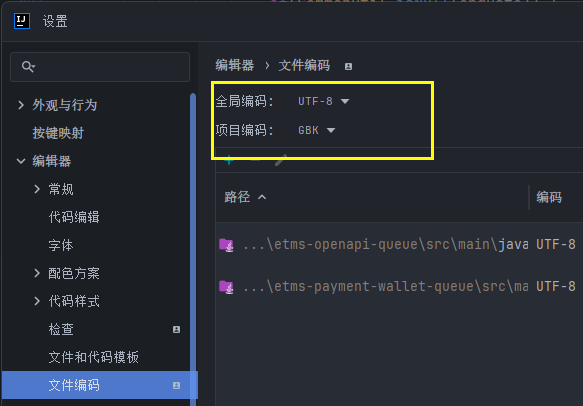
Task: Click the IntelliJ IDEA logo icon
Action: (x=22, y=21)
